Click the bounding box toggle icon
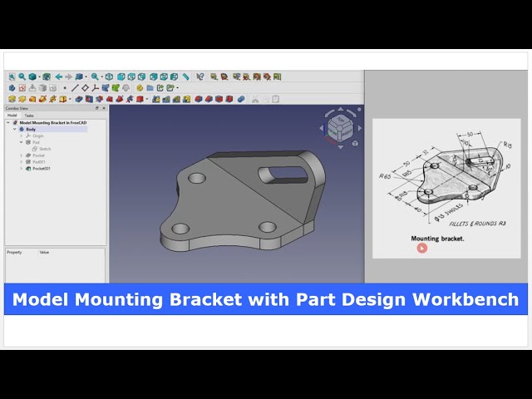The width and height of the screenshot is (532, 399). coord(47,76)
